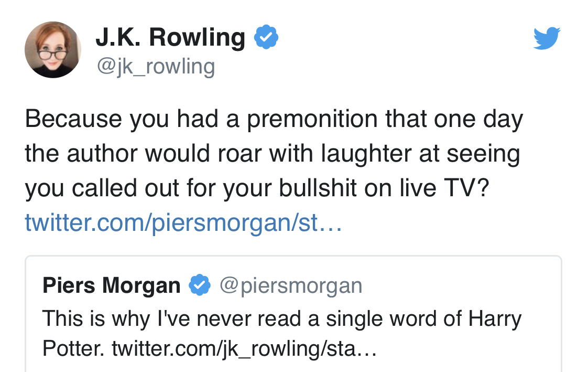This screenshot has height=372, width=588.
Task: Select the word "Potter." in the quoted tweet
Action: point(74,348)
